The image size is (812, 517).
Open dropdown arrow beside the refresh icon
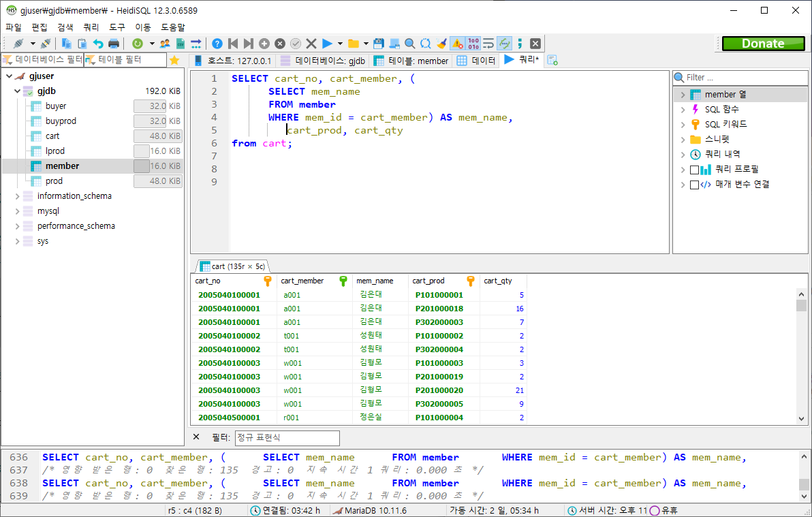click(x=152, y=44)
